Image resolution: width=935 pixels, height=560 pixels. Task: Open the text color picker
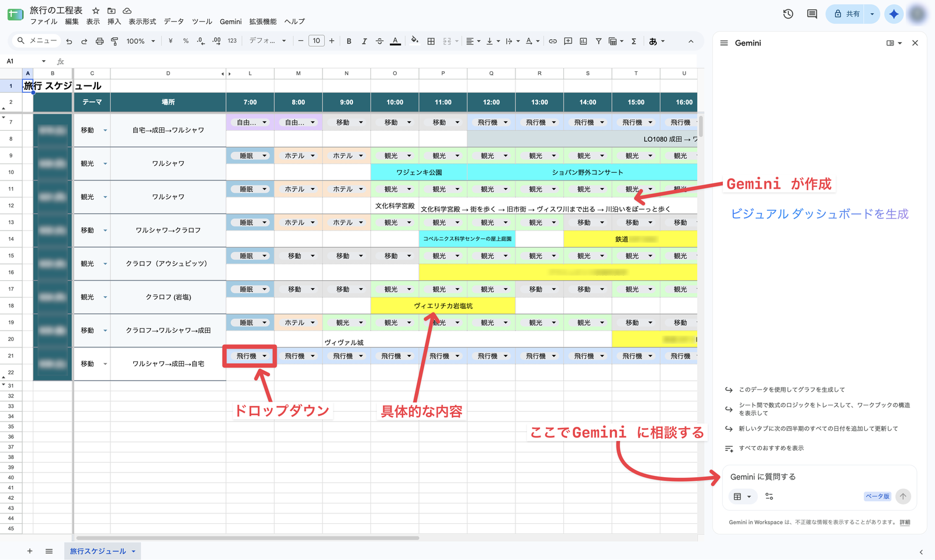[x=396, y=41]
